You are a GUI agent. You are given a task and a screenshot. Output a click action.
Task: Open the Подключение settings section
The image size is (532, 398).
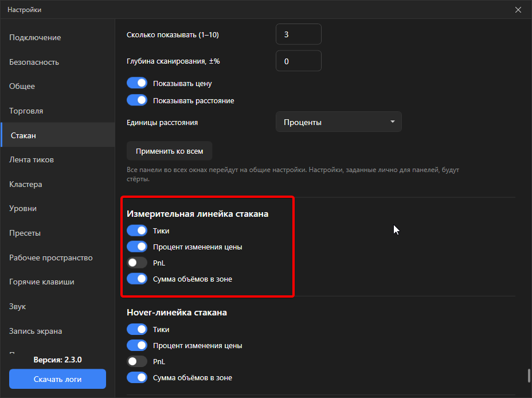click(x=58, y=38)
